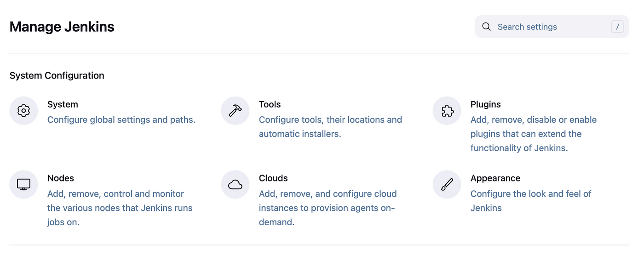644x255 pixels.
Task: Click the Plugins puzzle piece icon
Action: (x=447, y=111)
